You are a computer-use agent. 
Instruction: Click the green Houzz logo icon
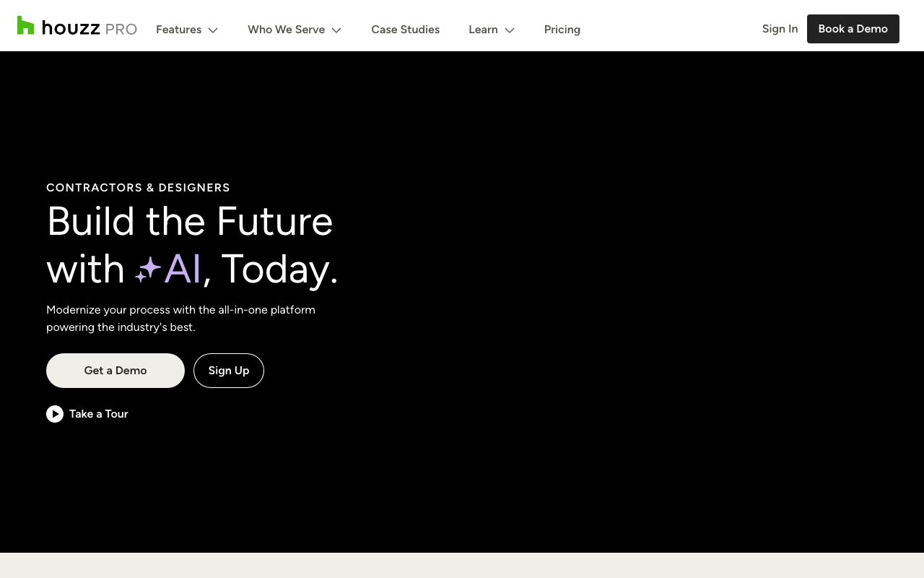(26, 25)
